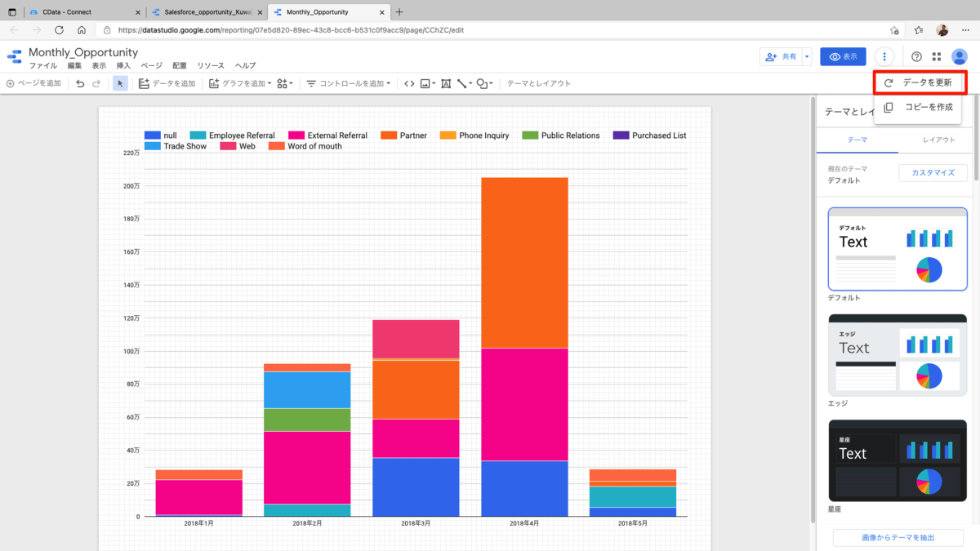Switch to the テーマ tab
980x551 pixels.
857,140
